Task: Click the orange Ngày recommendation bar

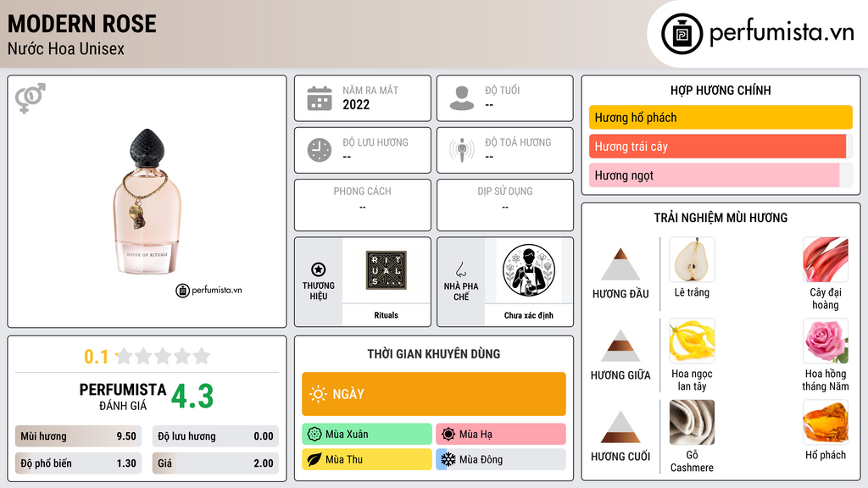Action: pos(434,394)
